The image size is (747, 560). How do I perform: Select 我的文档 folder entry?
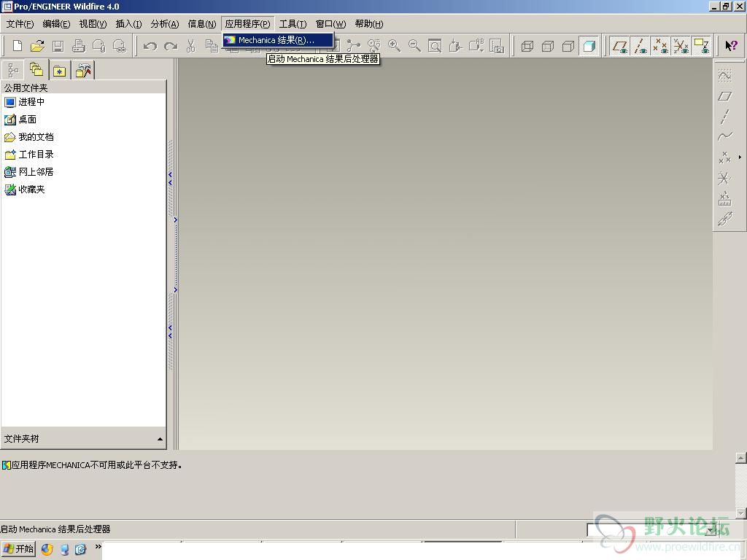click(29, 137)
